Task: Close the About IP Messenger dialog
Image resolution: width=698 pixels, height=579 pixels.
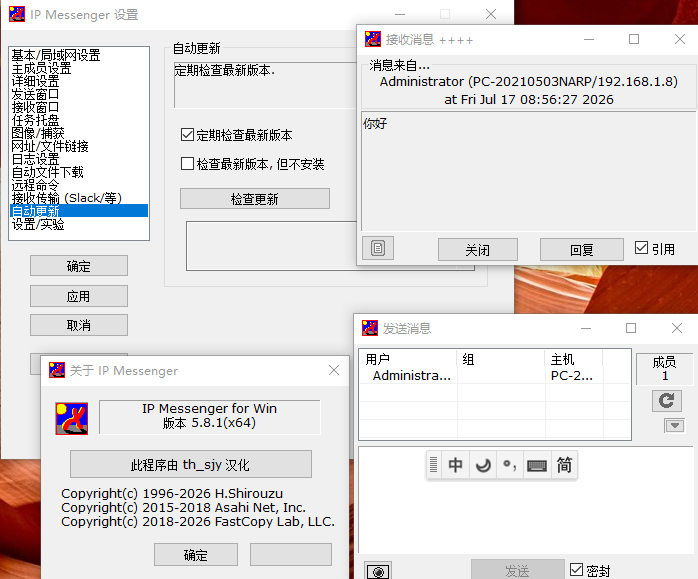Action: click(x=334, y=370)
